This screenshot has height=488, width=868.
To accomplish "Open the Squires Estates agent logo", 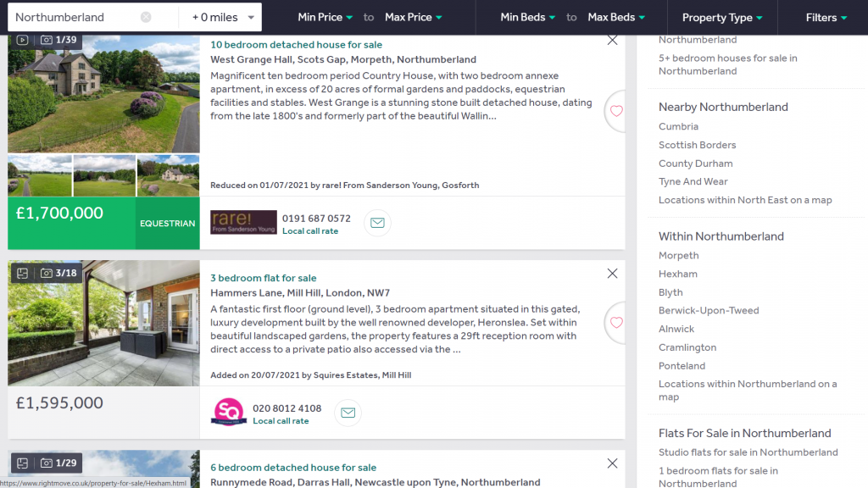I will (228, 413).
